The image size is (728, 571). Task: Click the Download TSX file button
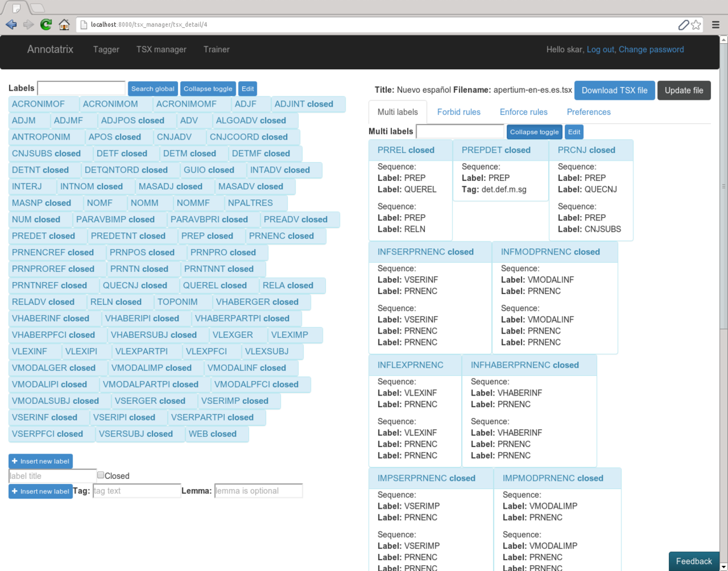[614, 90]
